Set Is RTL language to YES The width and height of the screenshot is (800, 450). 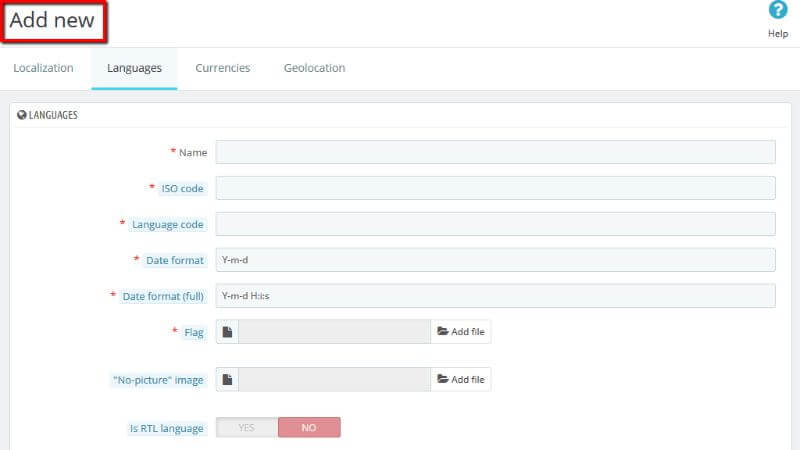tap(247, 428)
